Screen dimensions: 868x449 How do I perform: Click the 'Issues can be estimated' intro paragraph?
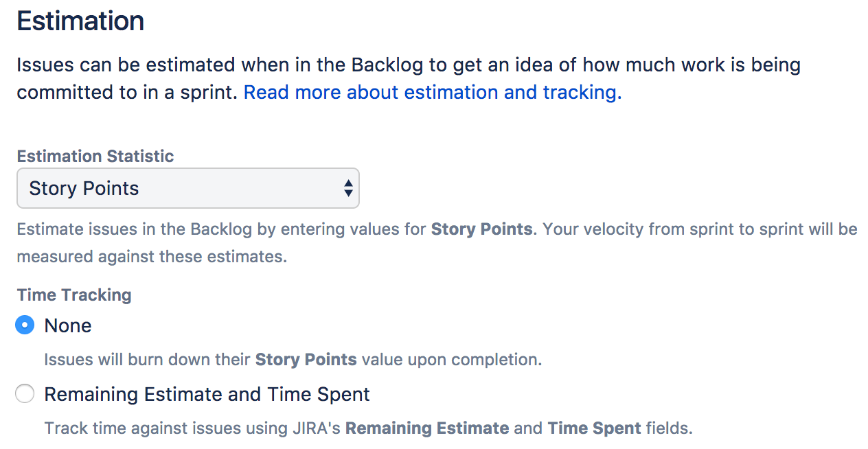(409, 79)
